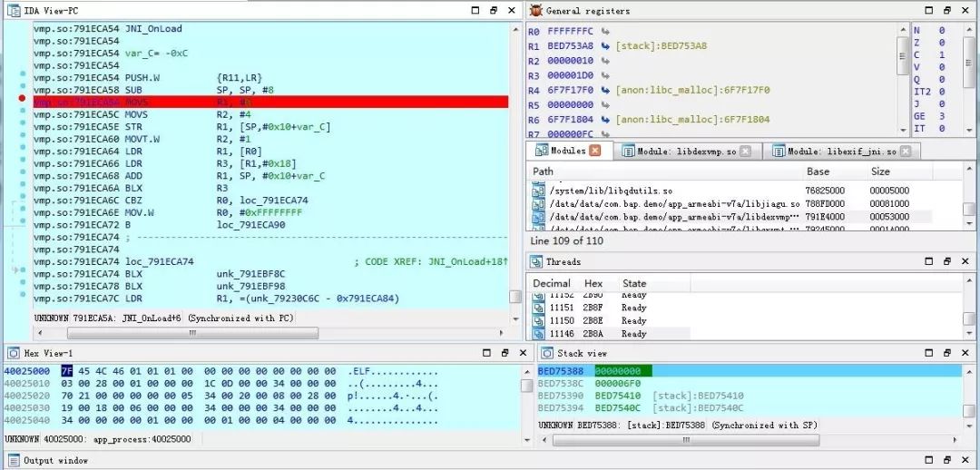Sort threads by State column
This screenshot has height=470, width=980.
pos(634,283)
